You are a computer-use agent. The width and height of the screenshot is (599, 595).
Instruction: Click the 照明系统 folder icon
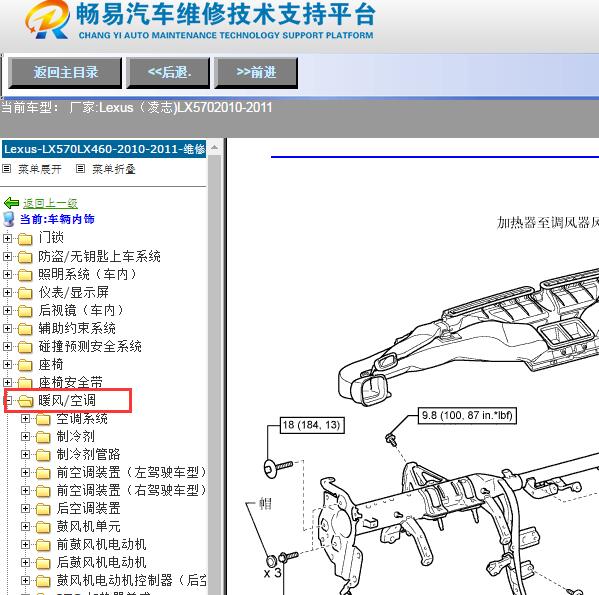click(25, 275)
